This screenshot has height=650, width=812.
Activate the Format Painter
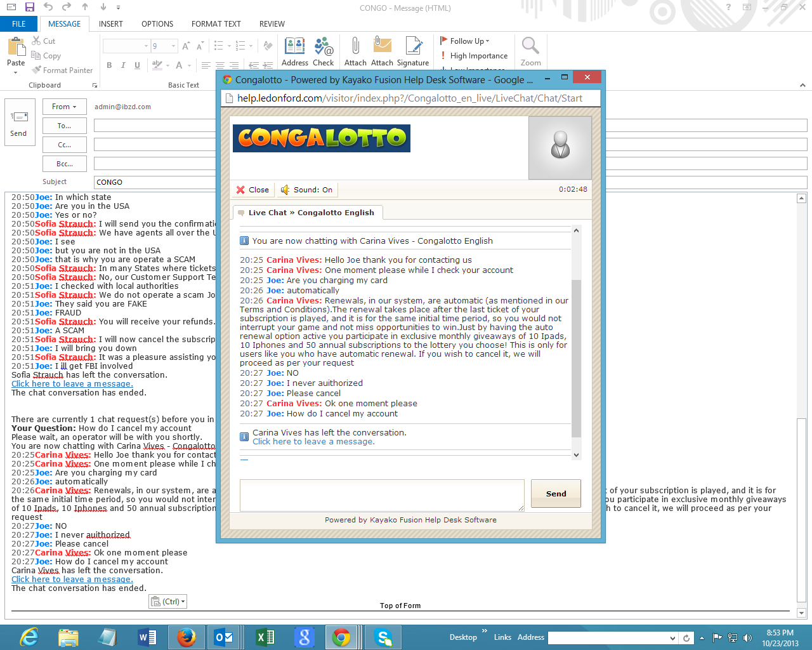[x=62, y=70]
